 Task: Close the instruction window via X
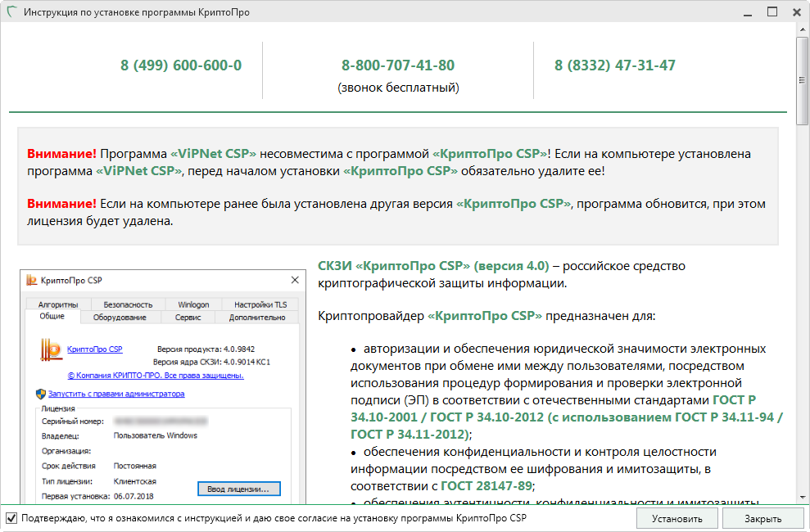[797, 12]
